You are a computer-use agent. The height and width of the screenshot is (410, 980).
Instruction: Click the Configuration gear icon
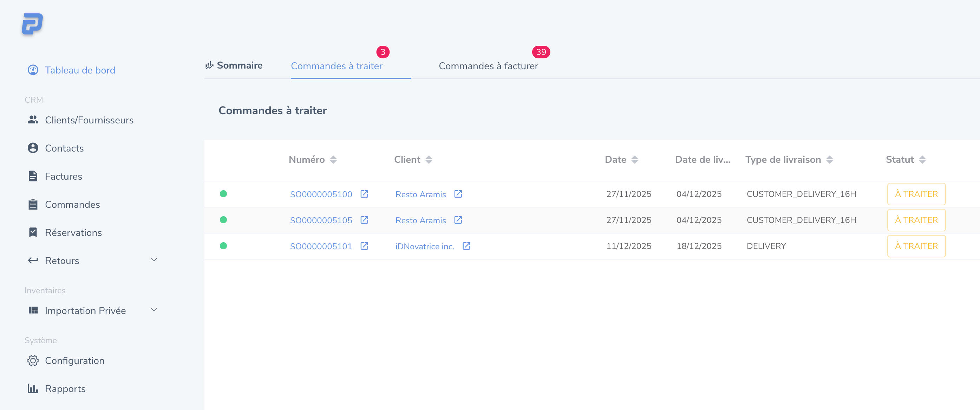click(x=33, y=360)
